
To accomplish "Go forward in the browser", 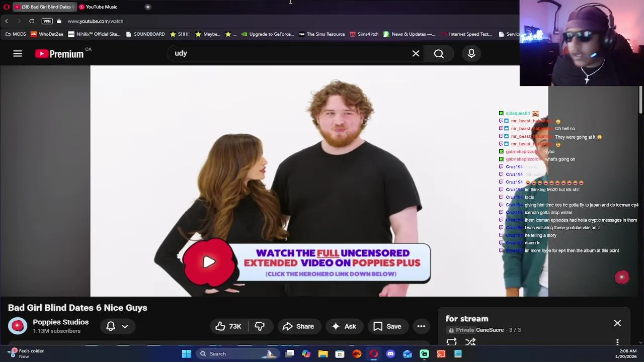I will (19, 21).
